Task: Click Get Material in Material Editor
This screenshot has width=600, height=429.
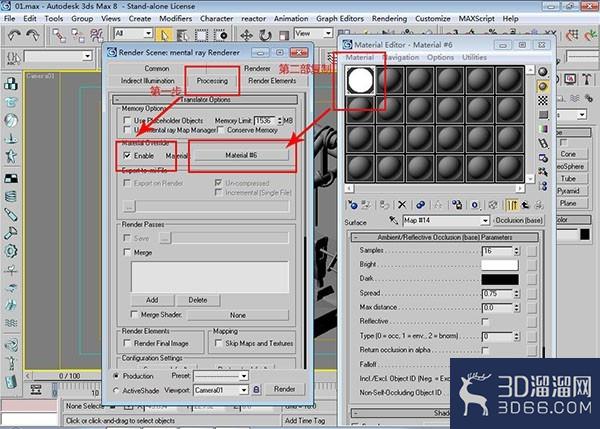Action: coord(352,206)
